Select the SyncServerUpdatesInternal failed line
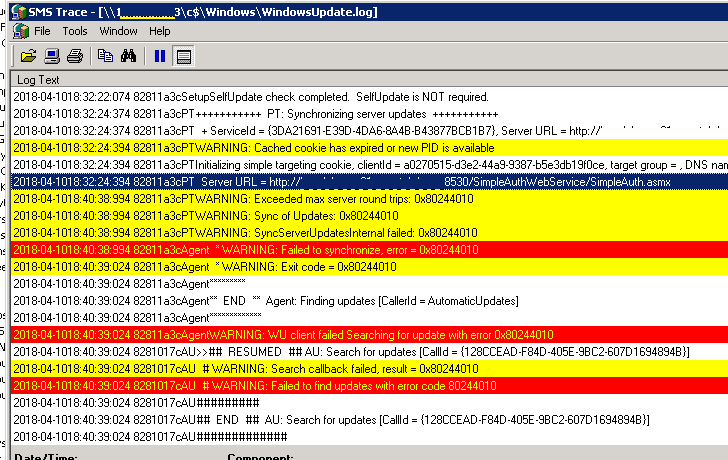This screenshot has height=460, width=728. 370,233
